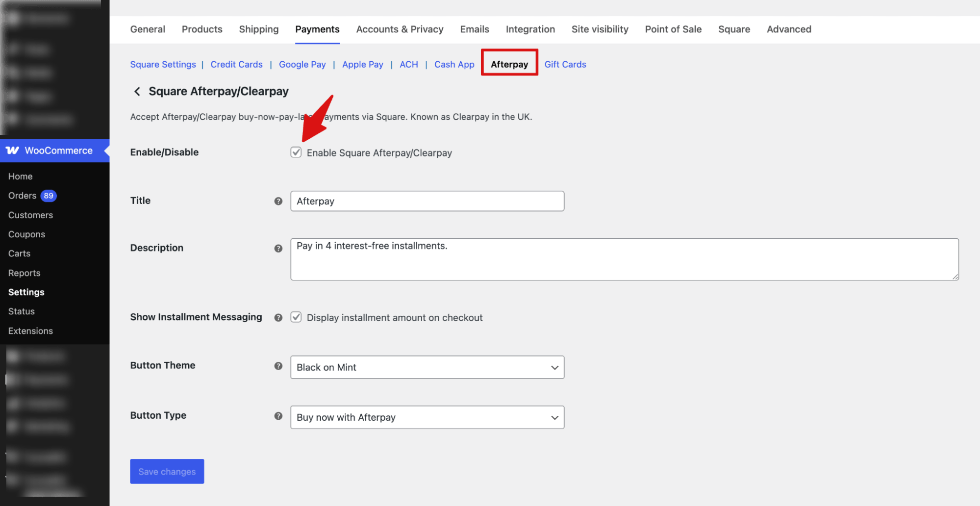This screenshot has width=980, height=506.
Task: Click the Orders count badge 89
Action: click(49, 196)
